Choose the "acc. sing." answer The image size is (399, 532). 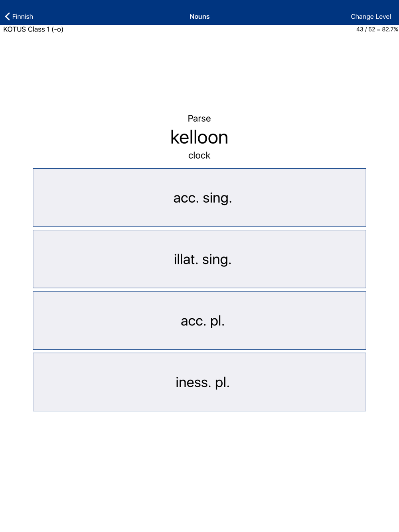(199, 197)
